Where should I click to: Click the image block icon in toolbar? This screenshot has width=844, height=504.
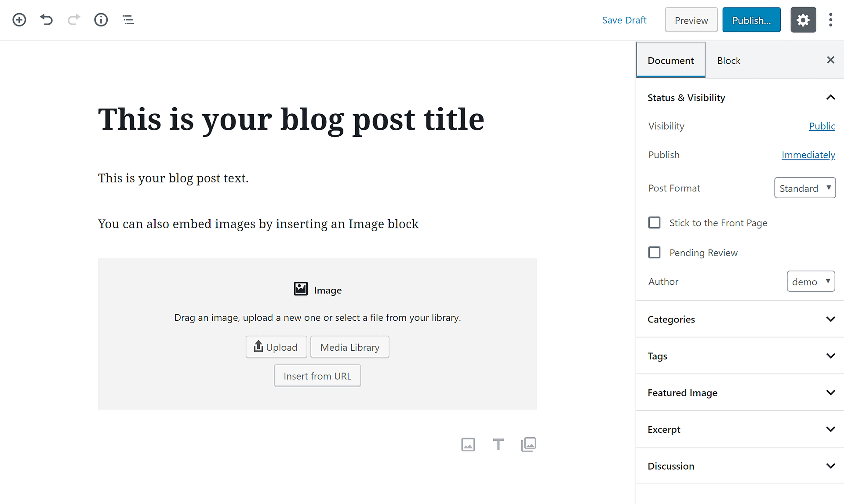tap(468, 445)
